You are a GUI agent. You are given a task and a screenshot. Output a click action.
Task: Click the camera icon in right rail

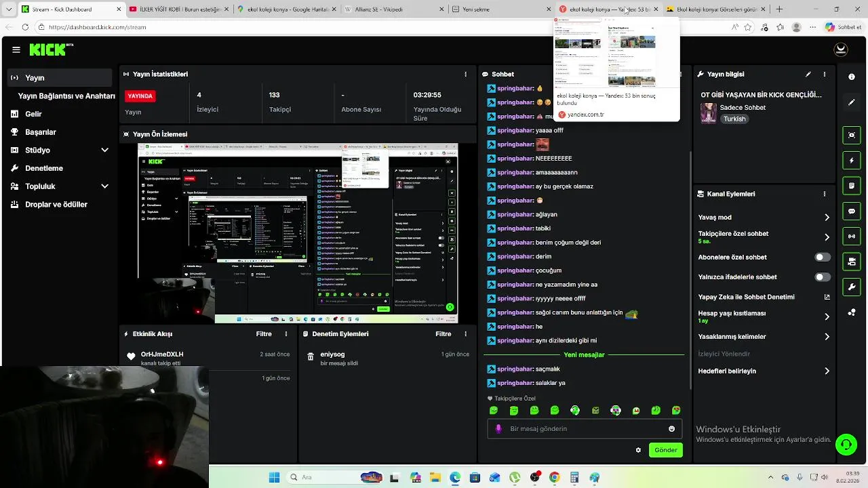852,262
